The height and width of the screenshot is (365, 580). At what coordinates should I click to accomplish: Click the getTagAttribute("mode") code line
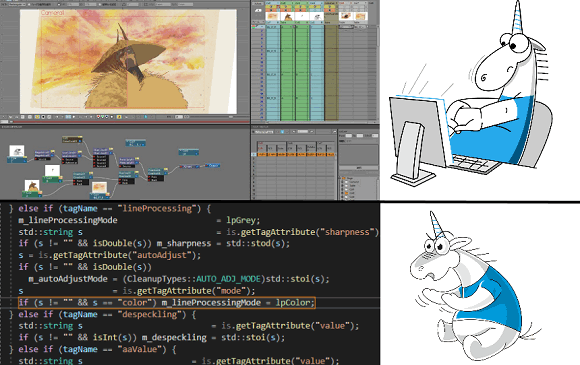point(137,291)
